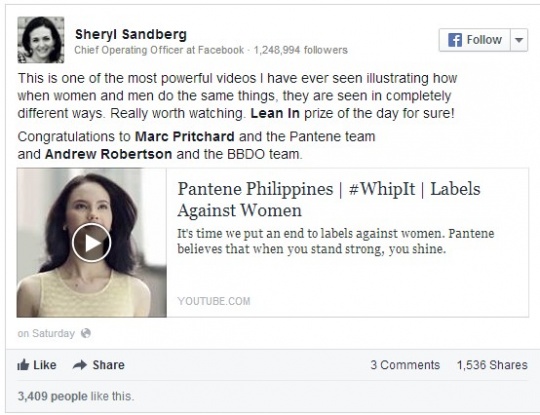View the 3 Comments
Viewport: 540px width, 415px height.
click(405, 365)
